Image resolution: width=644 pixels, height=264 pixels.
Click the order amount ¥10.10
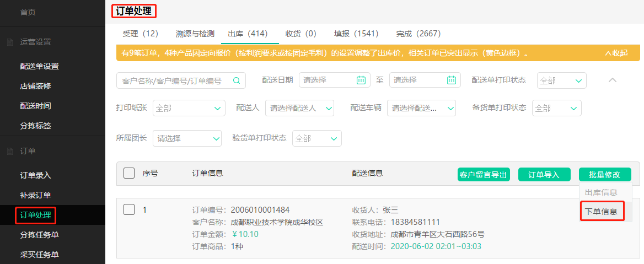245,234
